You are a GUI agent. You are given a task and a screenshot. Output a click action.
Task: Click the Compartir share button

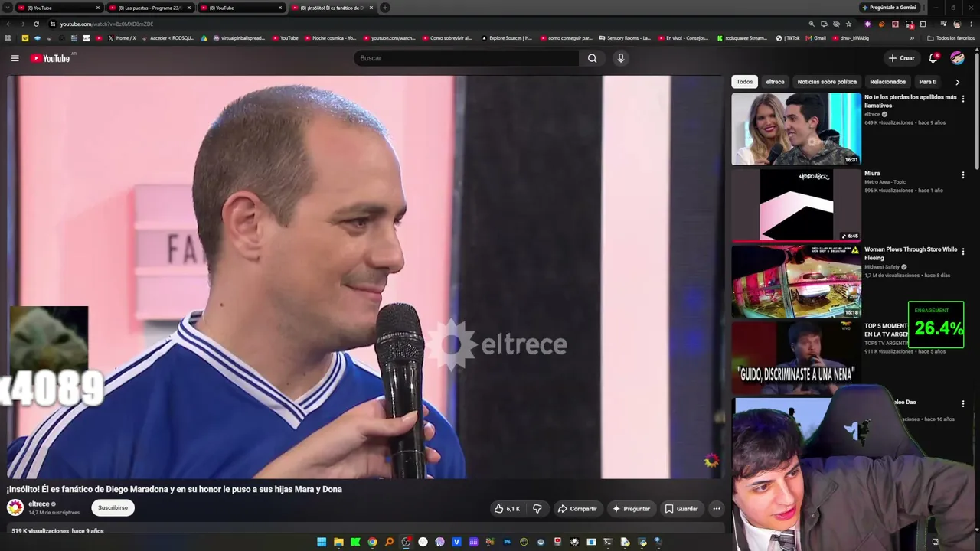(x=577, y=508)
